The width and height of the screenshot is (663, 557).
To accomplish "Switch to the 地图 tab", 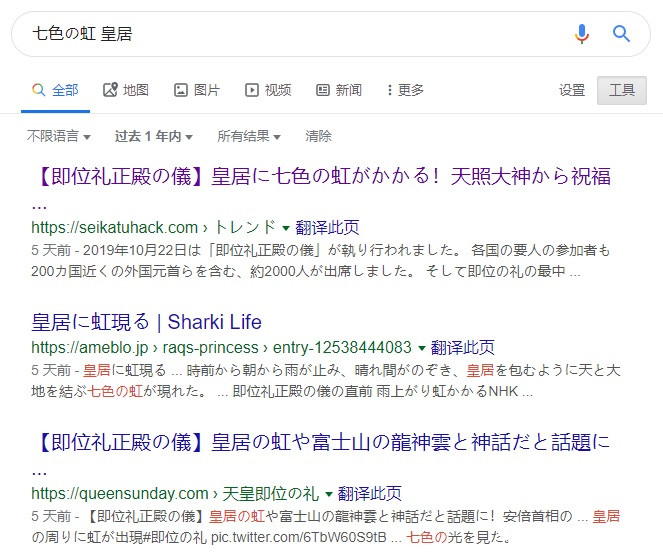I will (x=126, y=90).
